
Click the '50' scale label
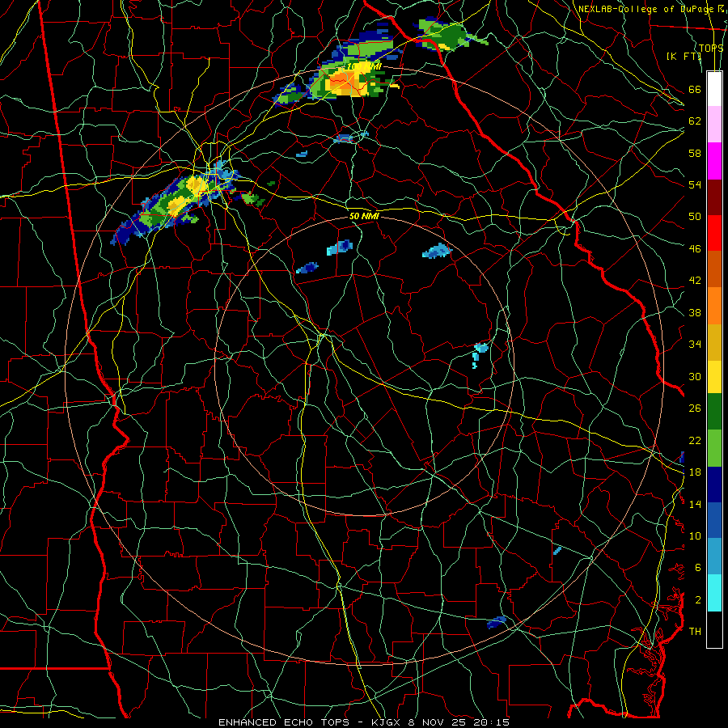(x=695, y=216)
